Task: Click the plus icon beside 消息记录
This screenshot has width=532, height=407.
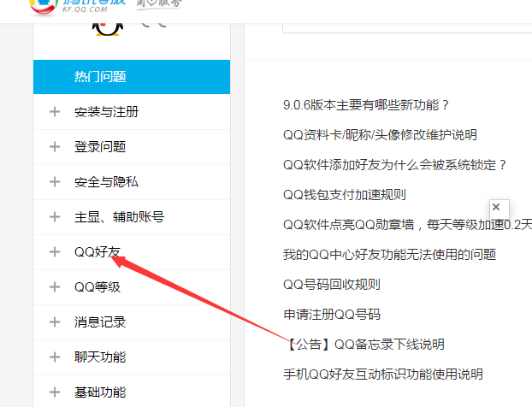Action: click(56, 322)
